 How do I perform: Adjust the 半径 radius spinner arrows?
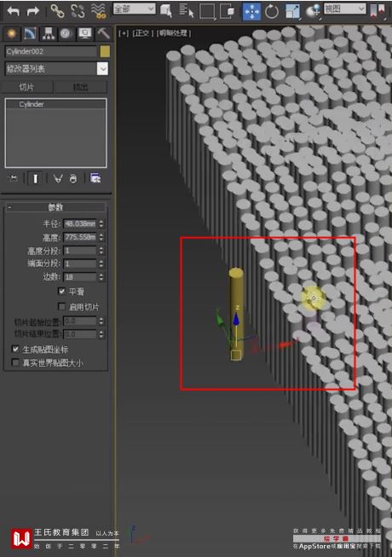pyautogui.click(x=101, y=223)
